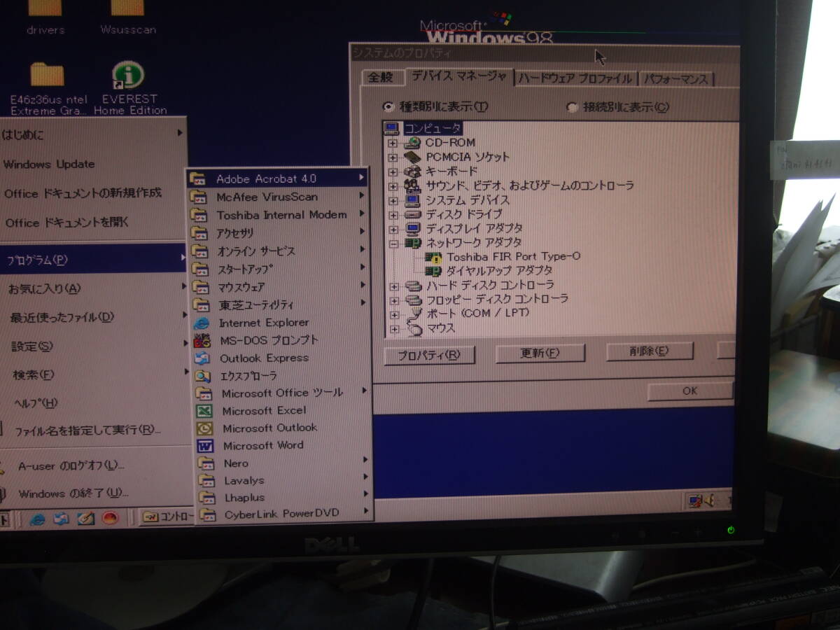
Task: Expand the ディスク ドライブ tree node
Action: [393, 215]
